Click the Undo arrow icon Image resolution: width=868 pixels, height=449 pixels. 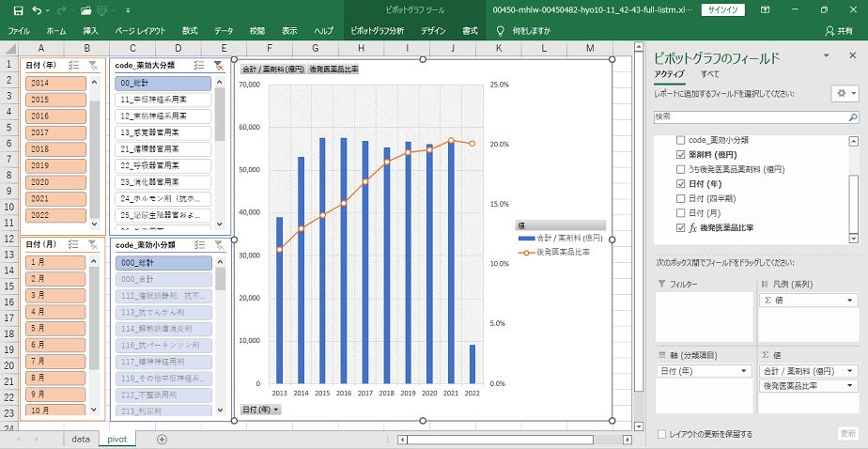pos(36,10)
